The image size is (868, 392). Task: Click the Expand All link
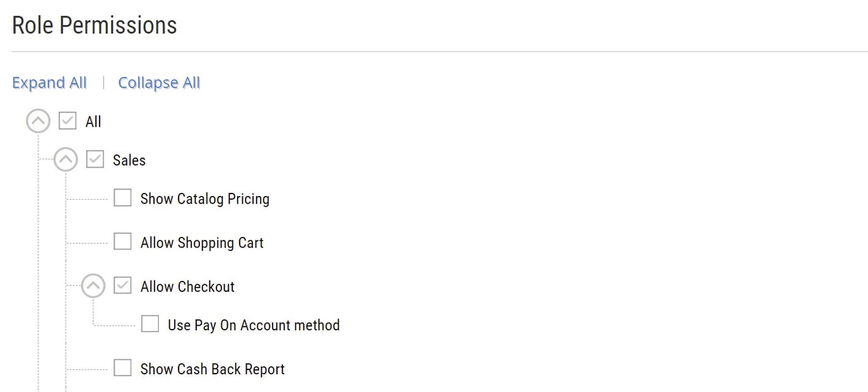coord(49,83)
